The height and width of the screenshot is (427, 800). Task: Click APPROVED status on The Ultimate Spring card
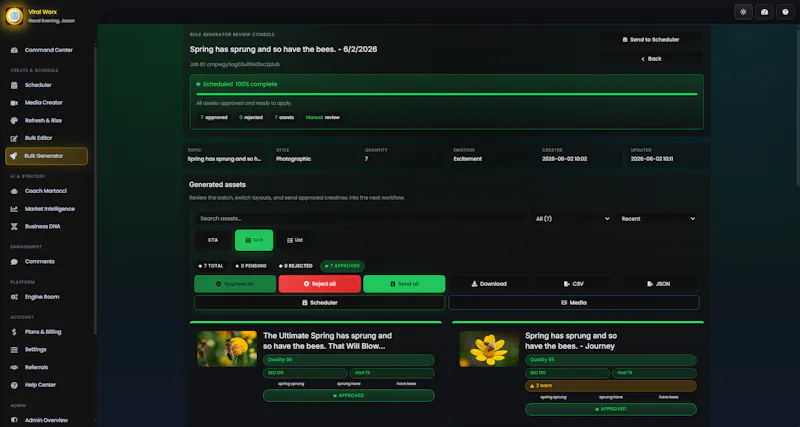coord(348,395)
